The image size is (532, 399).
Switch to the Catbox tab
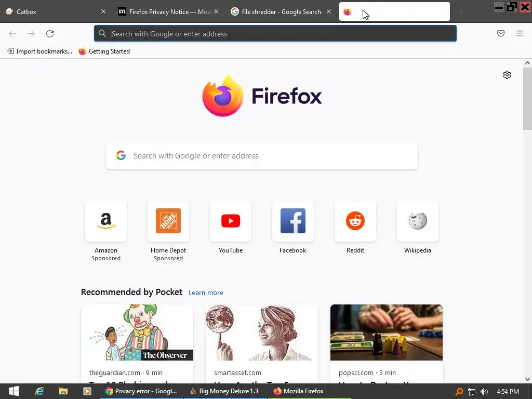pyautogui.click(x=54, y=11)
